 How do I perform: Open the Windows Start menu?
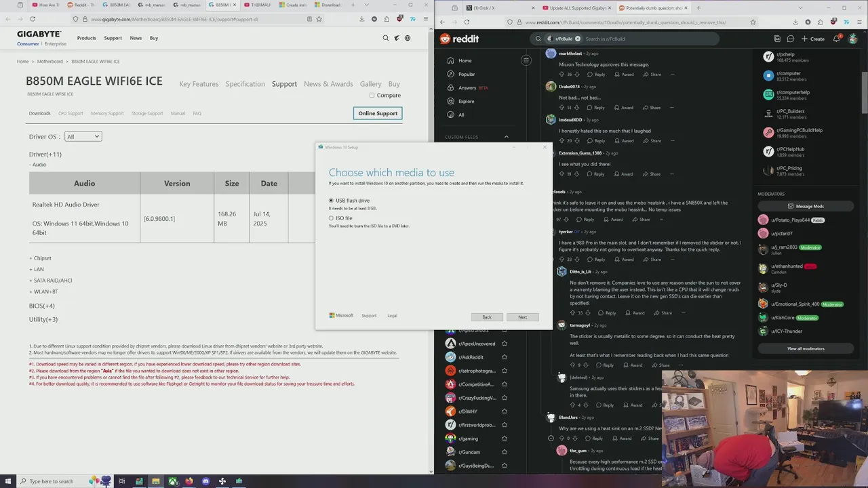click(x=8, y=481)
